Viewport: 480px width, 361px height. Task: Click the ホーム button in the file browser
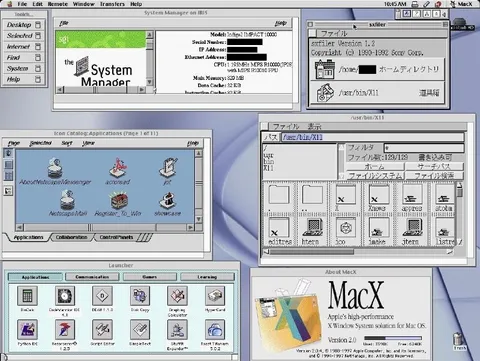coord(375,166)
